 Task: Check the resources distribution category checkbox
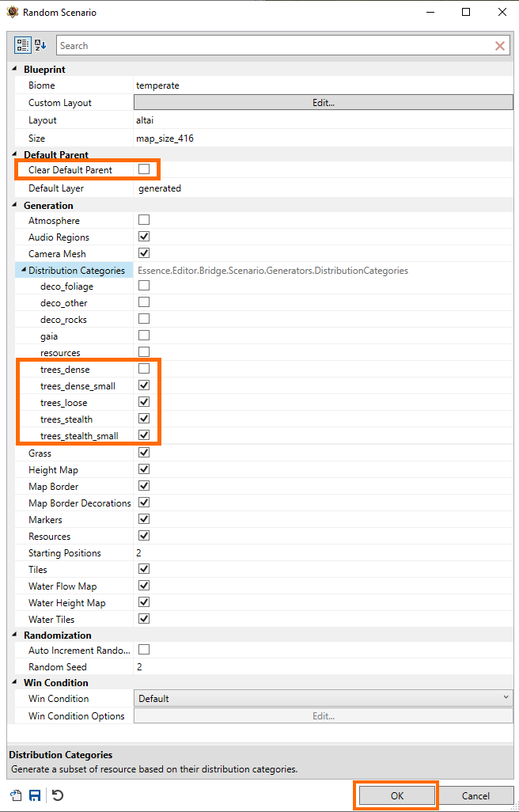point(144,351)
